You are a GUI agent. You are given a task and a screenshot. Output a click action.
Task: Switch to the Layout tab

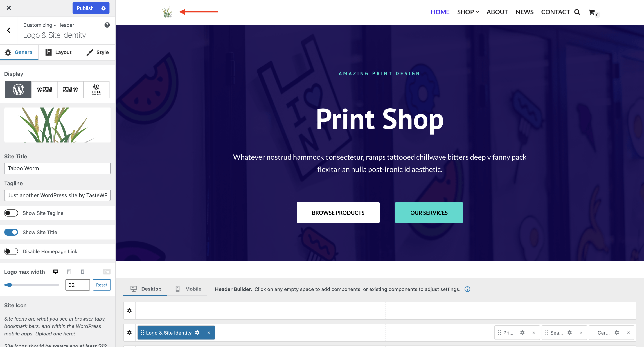click(x=58, y=52)
